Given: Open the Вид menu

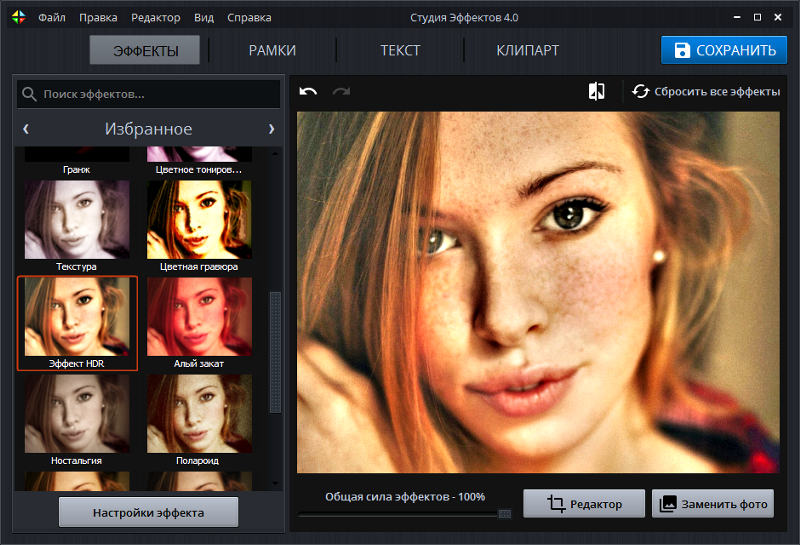Looking at the screenshot, I should (x=204, y=17).
